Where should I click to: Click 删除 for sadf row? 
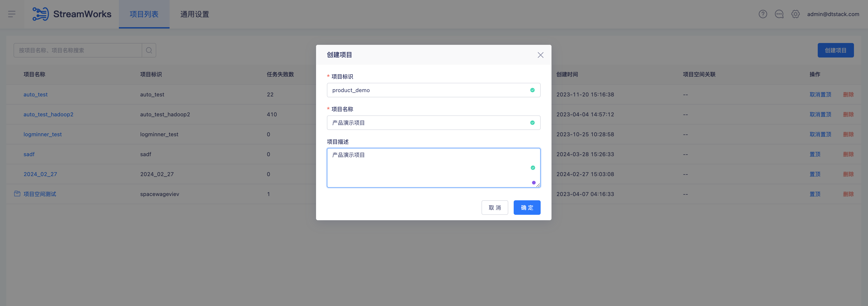(848, 154)
